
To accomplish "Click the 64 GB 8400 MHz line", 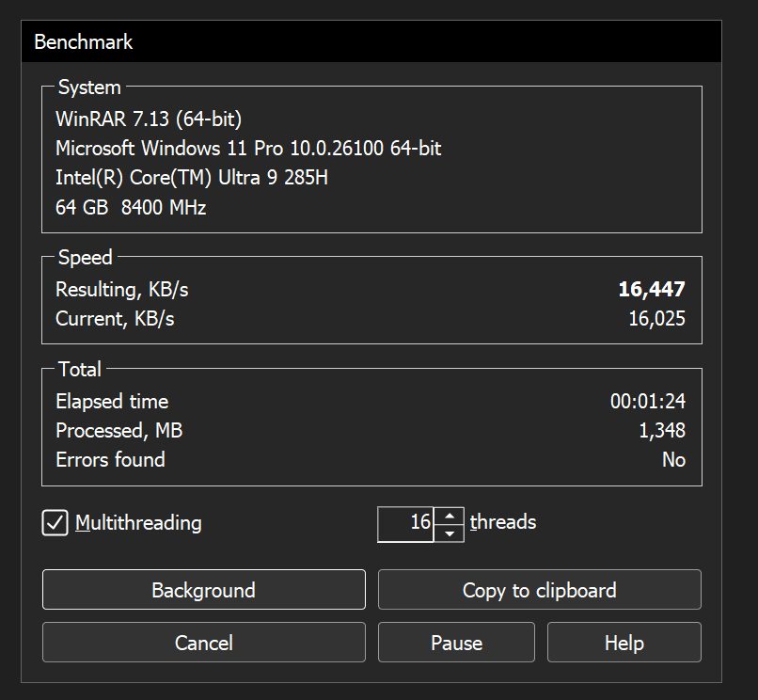I will [x=131, y=207].
